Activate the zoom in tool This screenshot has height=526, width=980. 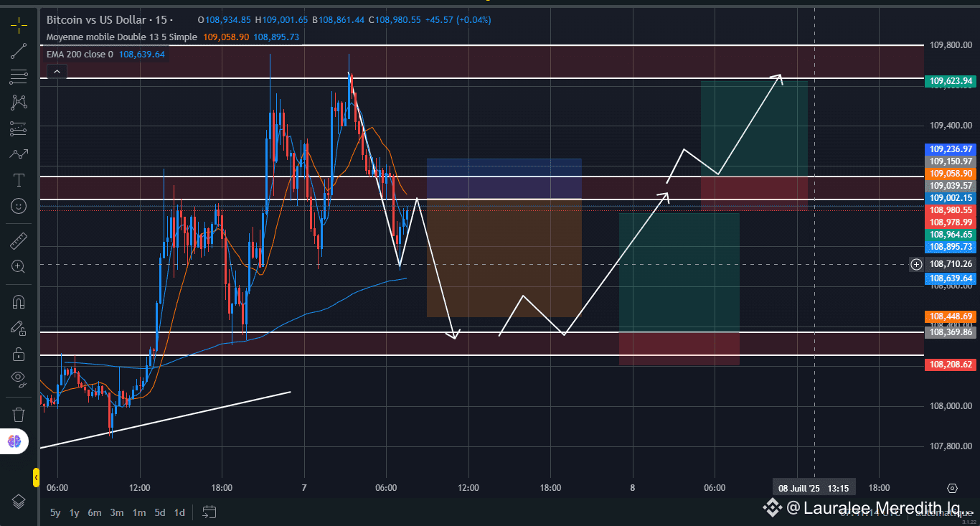19,267
